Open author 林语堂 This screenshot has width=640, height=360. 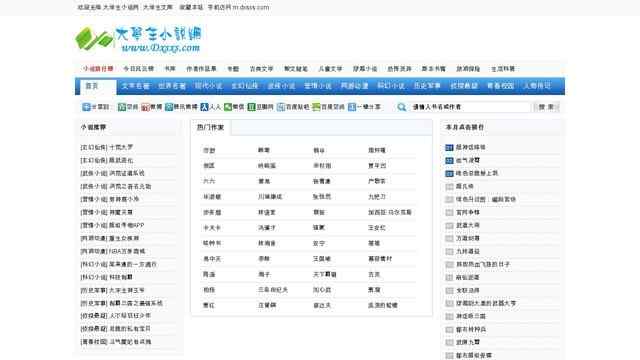pos(267,212)
